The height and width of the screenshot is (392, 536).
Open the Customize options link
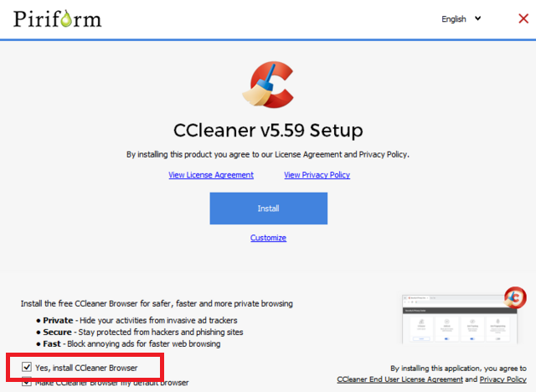[x=268, y=238]
